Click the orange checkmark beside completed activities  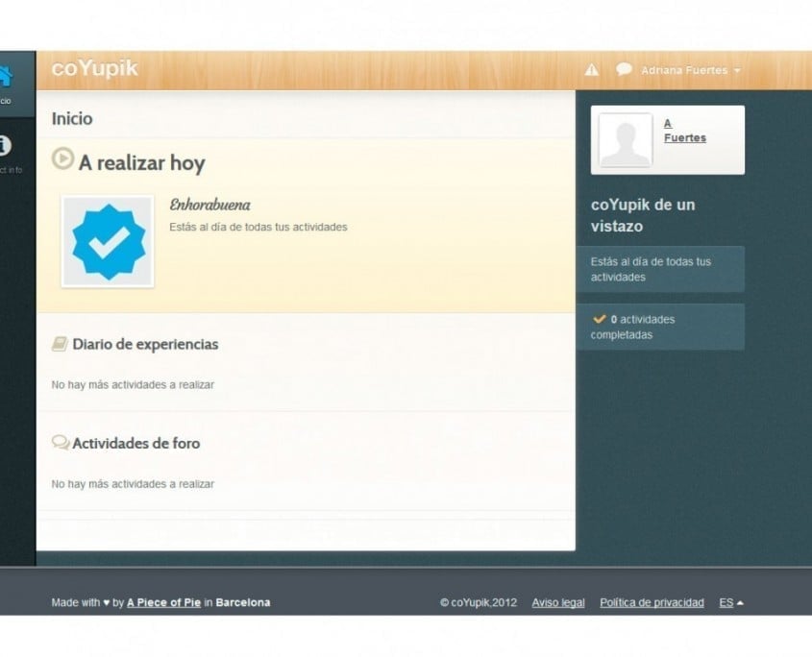pos(600,318)
